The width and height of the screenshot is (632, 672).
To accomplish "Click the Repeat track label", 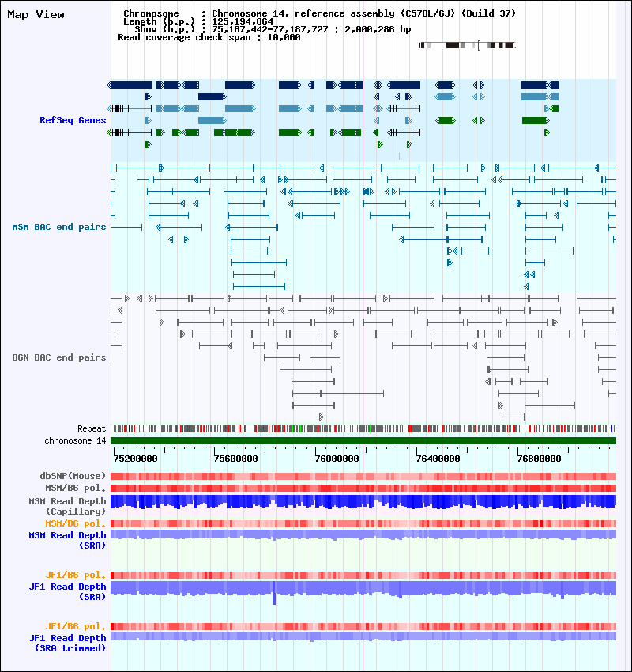I will pos(91,428).
